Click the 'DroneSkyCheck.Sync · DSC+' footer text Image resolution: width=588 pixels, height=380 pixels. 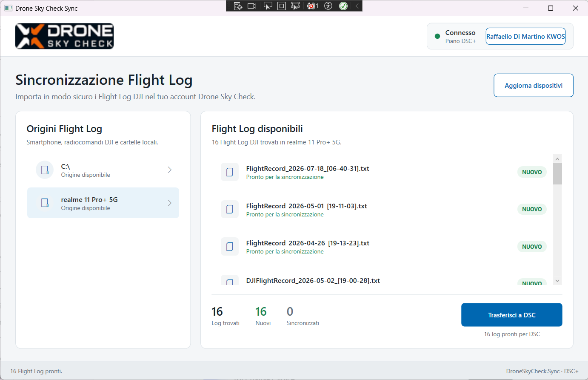point(542,371)
